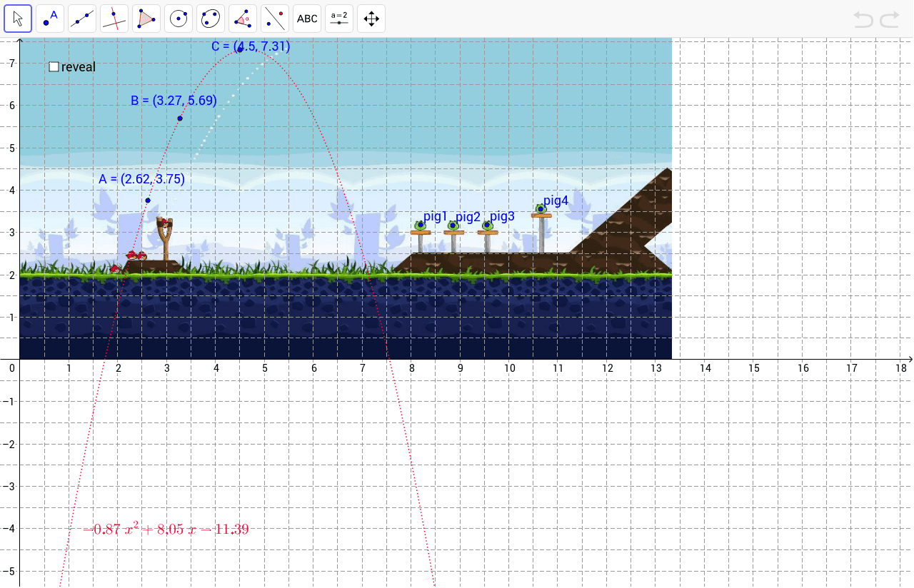Click the x-axis tick label 18
Image resolution: width=914 pixels, height=588 pixels.
[x=900, y=368]
